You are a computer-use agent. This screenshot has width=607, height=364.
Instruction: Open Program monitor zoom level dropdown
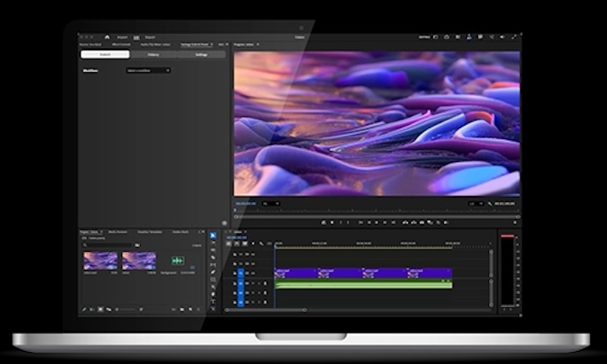tap(271, 204)
